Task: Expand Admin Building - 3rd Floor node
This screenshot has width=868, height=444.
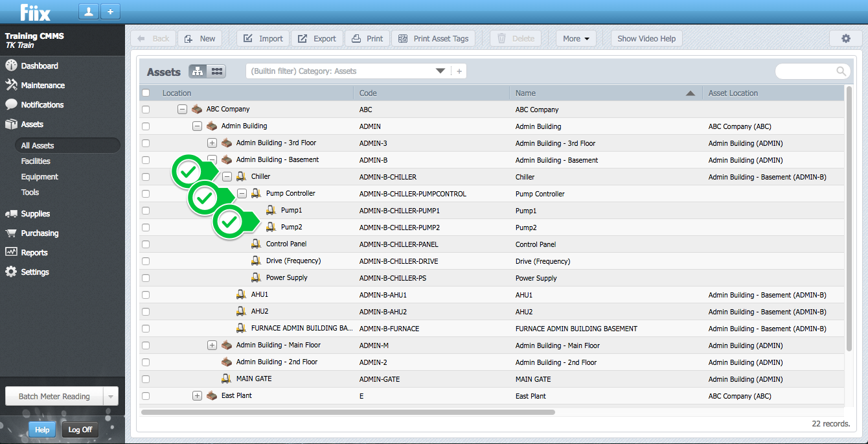Action: pos(212,143)
